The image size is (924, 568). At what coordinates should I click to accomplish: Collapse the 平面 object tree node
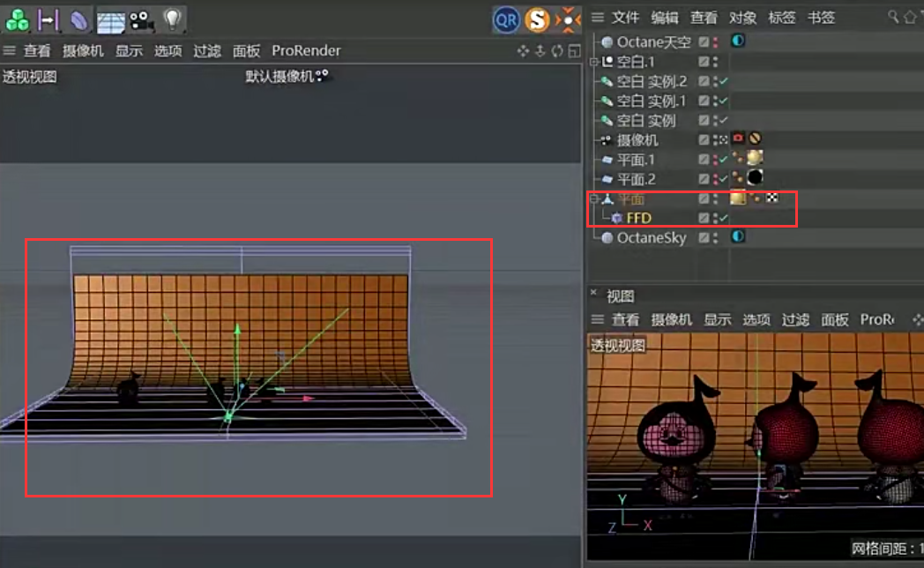(x=594, y=199)
